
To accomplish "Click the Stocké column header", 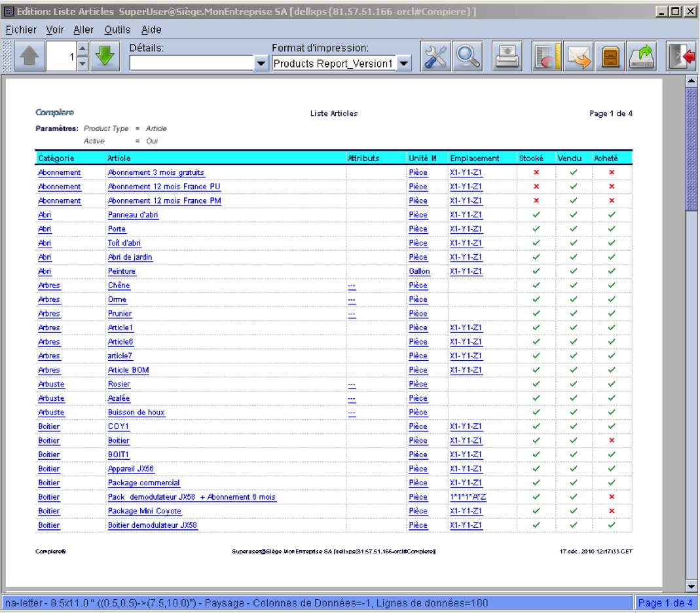I will coord(531,158).
